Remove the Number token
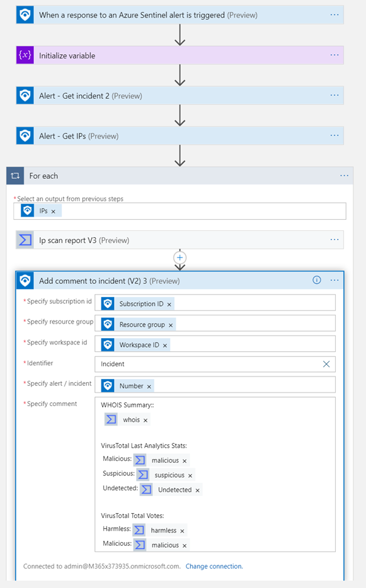The image size is (366, 588). 149,387
